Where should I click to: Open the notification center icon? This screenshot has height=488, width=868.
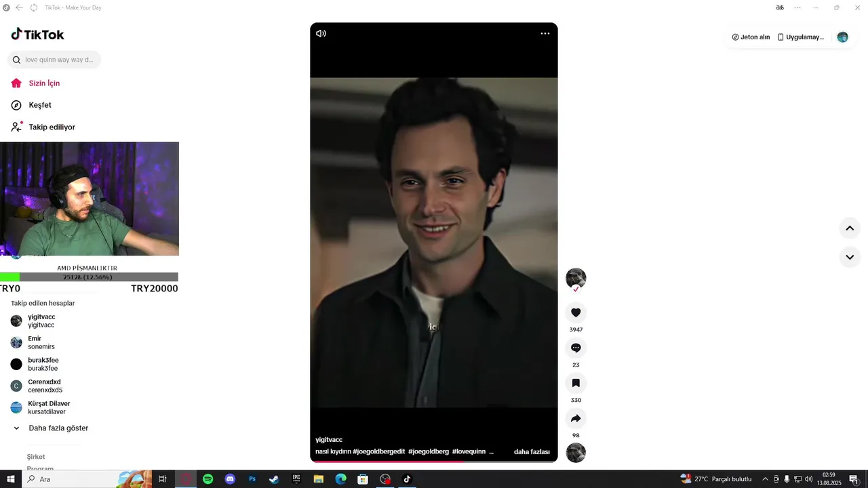[x=854, y=479]
